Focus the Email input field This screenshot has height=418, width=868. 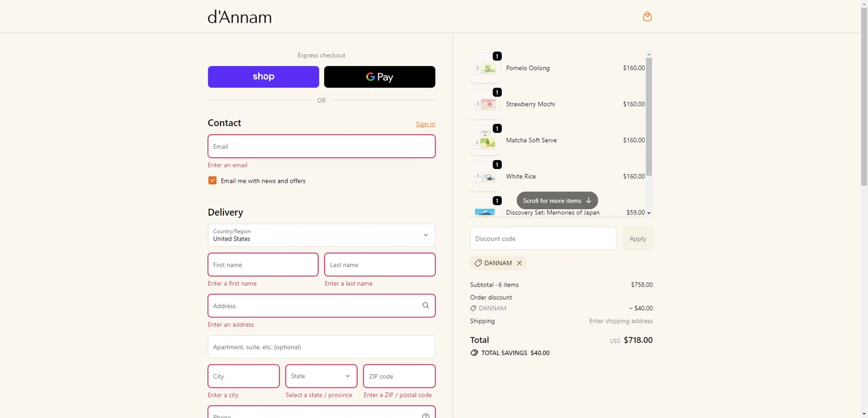322,146
